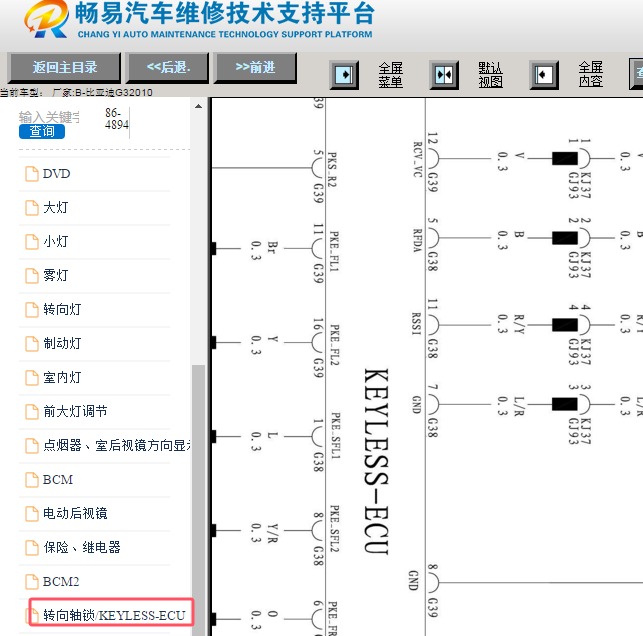Screen dimensions: 643x636
Task: Click the file icon beside 小灯
Action: [32, 242]
